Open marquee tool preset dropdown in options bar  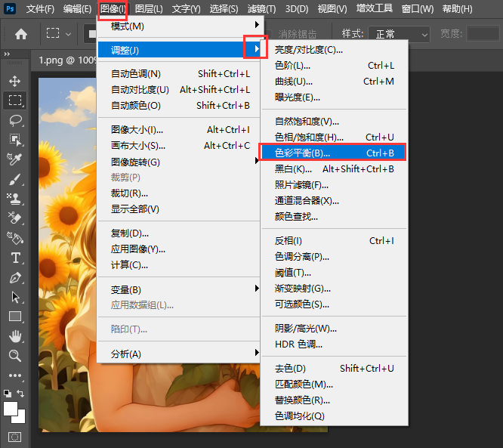[x=68, y=34]
